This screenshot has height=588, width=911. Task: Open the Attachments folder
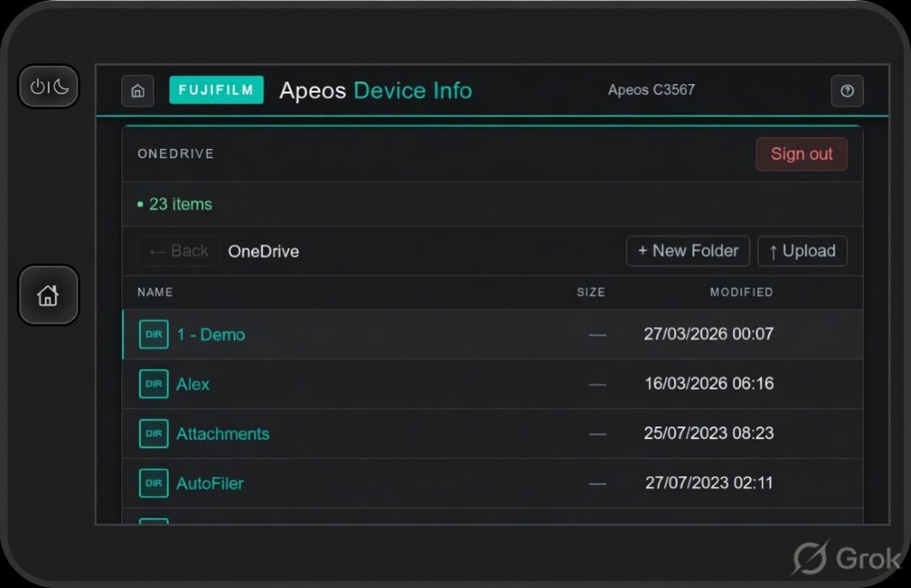click(223, 434)
